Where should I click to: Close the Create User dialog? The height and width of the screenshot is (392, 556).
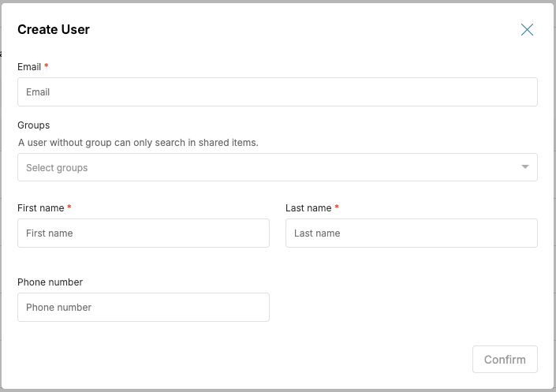(527, 30)
